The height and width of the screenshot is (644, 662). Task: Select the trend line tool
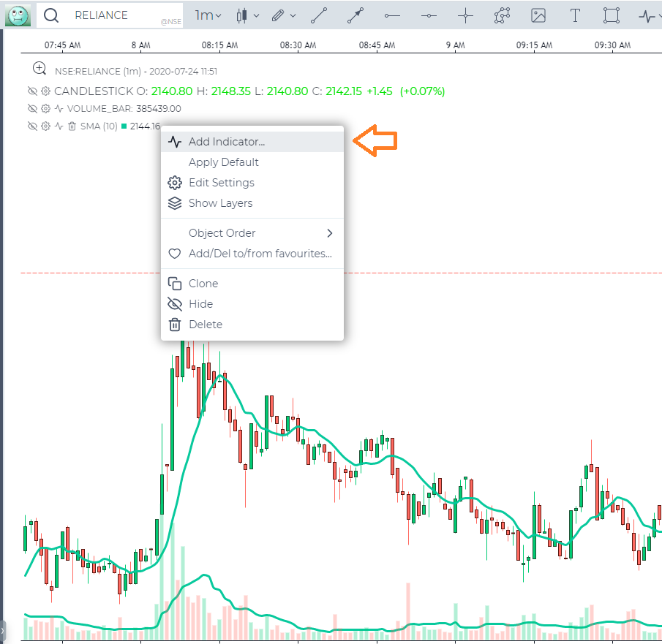(319, 15)
